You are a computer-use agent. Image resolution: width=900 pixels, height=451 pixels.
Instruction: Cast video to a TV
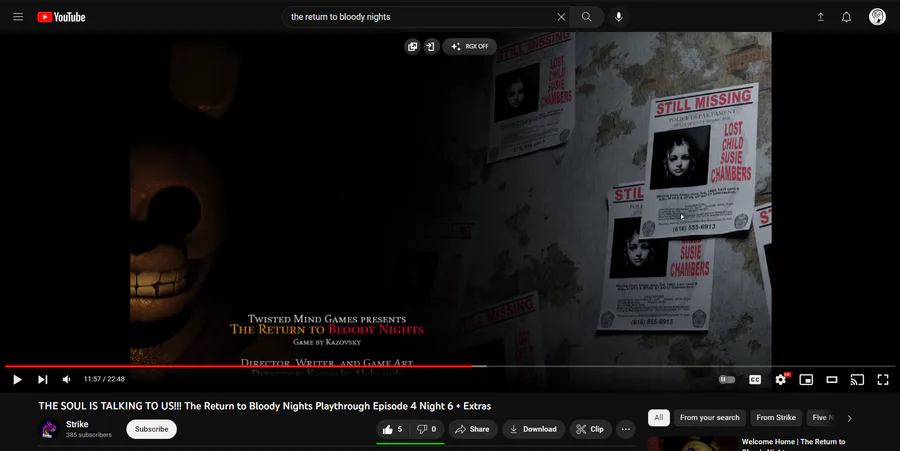[x=857, y=379]
